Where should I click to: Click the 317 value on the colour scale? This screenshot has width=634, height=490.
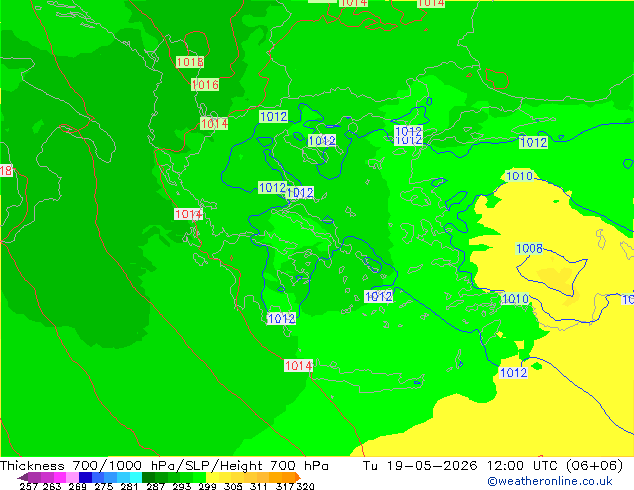pyautogui.click(x=285, y=486)
